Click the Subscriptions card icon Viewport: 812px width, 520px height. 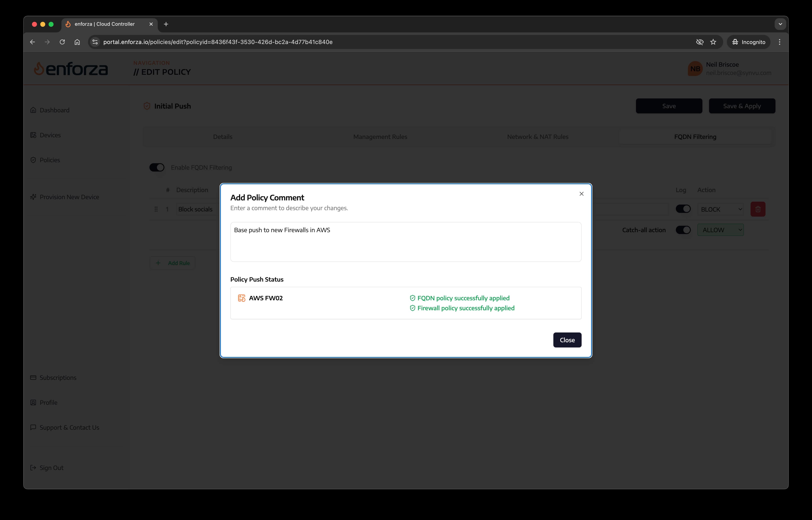point(33,378)
